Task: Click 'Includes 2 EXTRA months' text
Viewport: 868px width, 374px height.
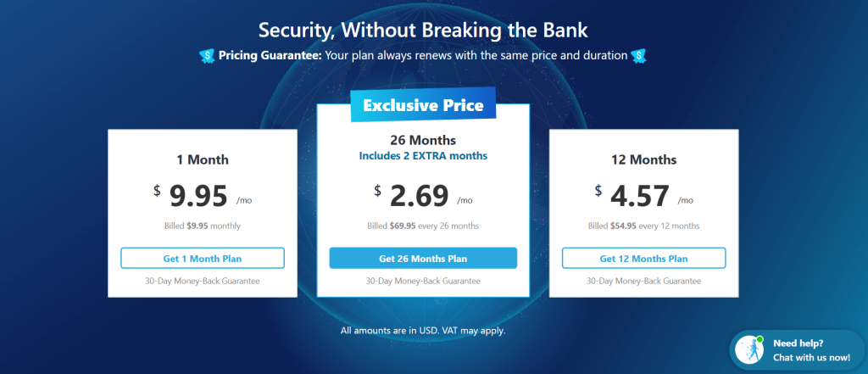Action: (423, 156)
